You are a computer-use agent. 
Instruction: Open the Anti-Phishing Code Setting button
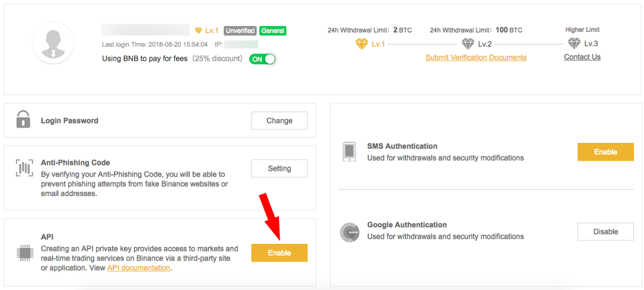tap(279, 168)
